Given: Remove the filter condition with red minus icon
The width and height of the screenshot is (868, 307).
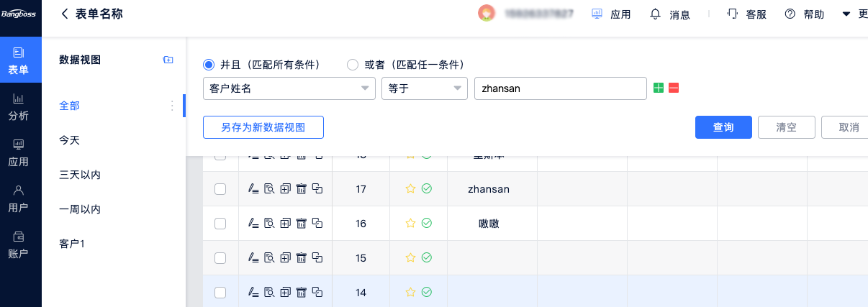Looking at the screenshot, I should point(674,88).
